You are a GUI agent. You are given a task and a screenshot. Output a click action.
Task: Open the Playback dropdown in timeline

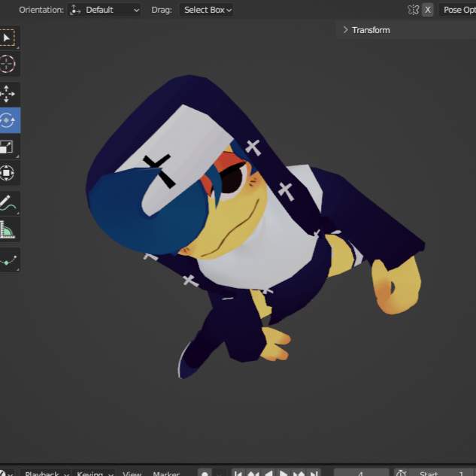click(x=46, y=473)
